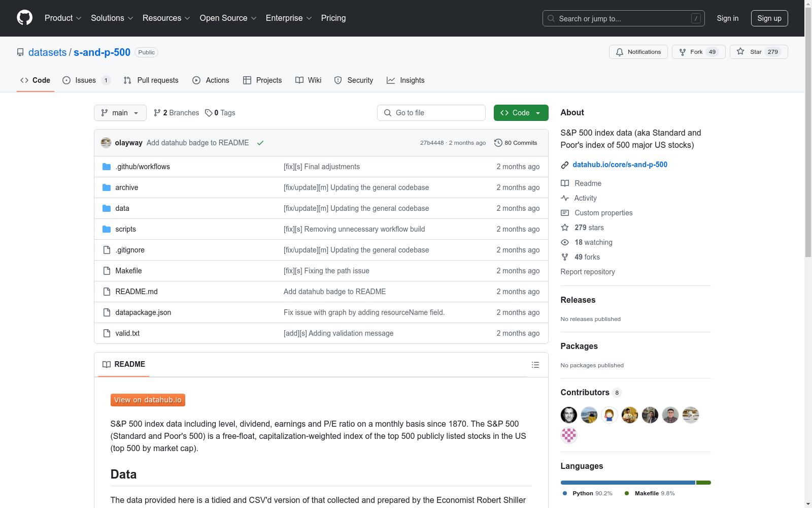The height and width of the screenshot is (508, 812).
Task: Click the Go to file search box
Action: [431, 113]
